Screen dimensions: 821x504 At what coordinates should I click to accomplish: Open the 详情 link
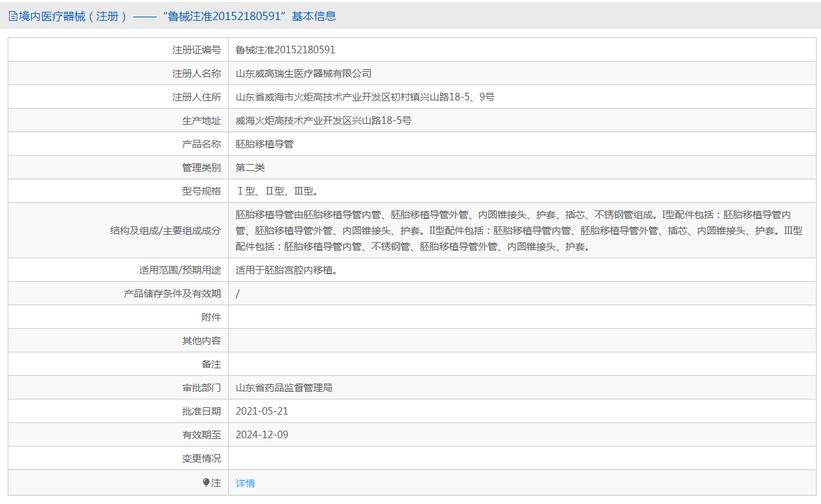(244, 483)
